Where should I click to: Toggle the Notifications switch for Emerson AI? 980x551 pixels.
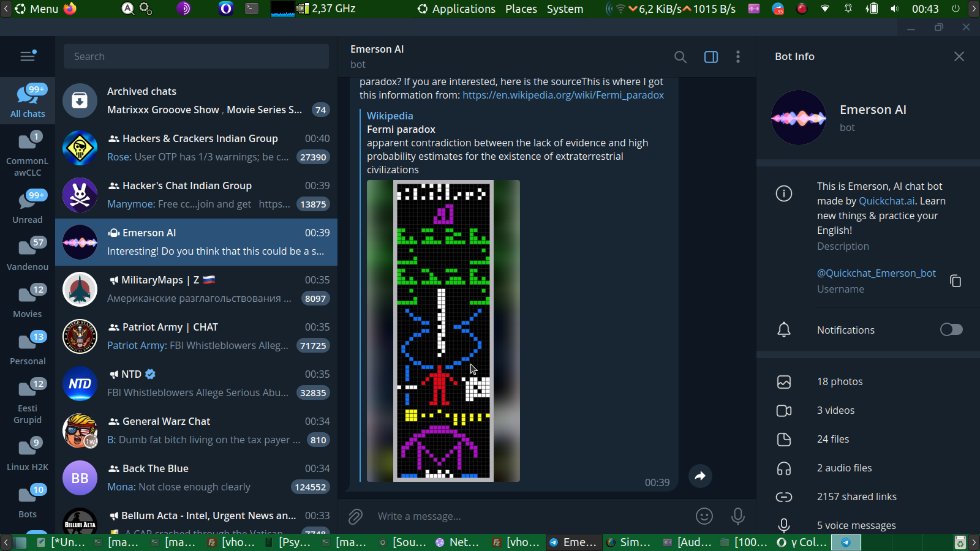click(x=951, y=330)
